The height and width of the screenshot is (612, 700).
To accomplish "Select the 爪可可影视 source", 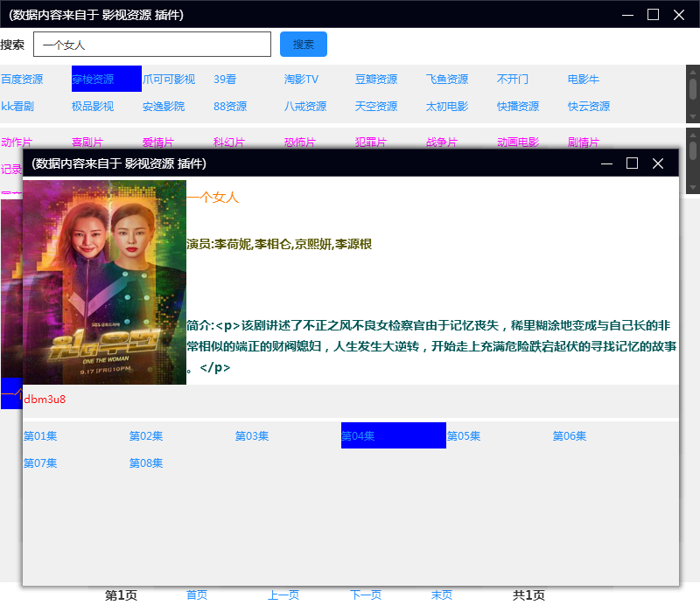I will [169, 80].
